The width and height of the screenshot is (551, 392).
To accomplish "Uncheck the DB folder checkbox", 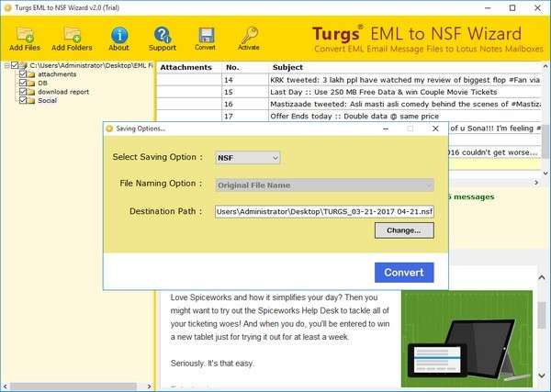I will [23, 83].
